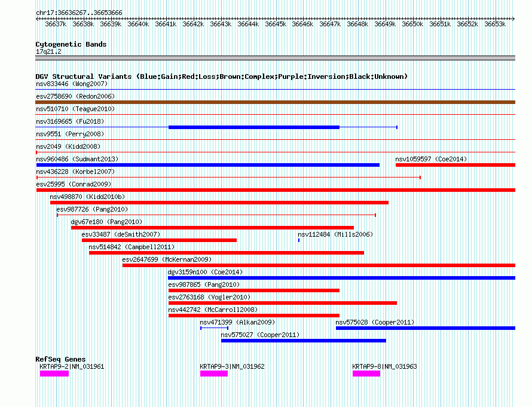This screenshot has width=532, height=407.
Task: Select dgv3159n100 (Coe2014) blue gain bar
Action: [x=342, y=278]
